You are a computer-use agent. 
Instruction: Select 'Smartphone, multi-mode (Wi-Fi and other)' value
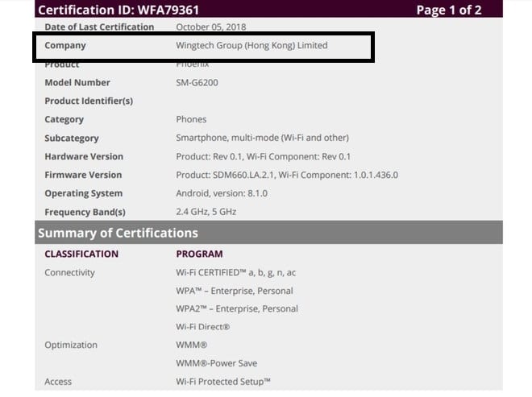click(262, 138)
